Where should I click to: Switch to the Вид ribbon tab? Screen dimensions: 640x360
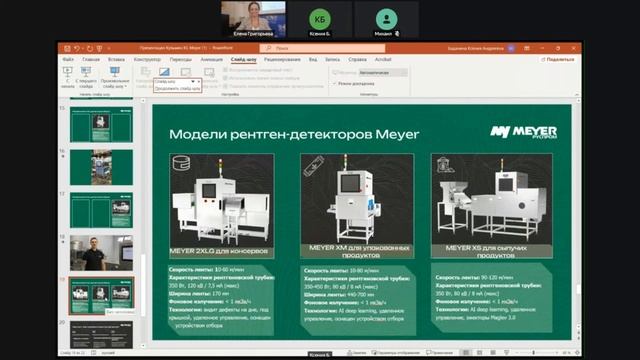(x=313, y=60)
